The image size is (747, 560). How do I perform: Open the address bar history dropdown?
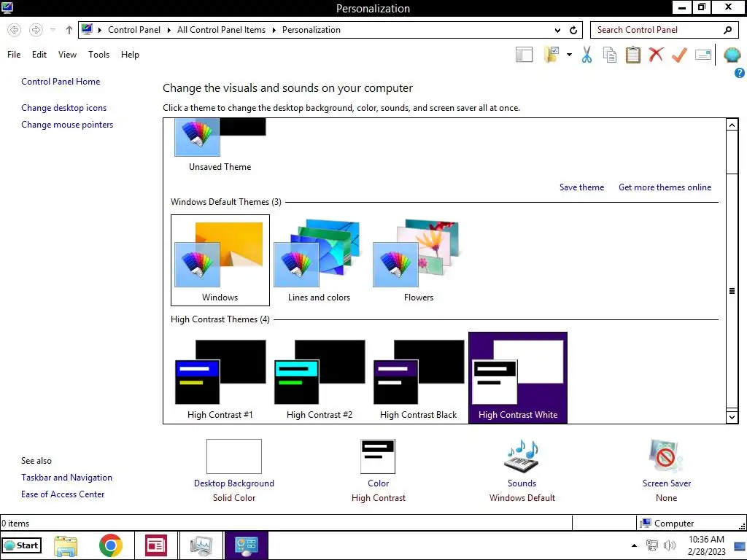point(557,30)
